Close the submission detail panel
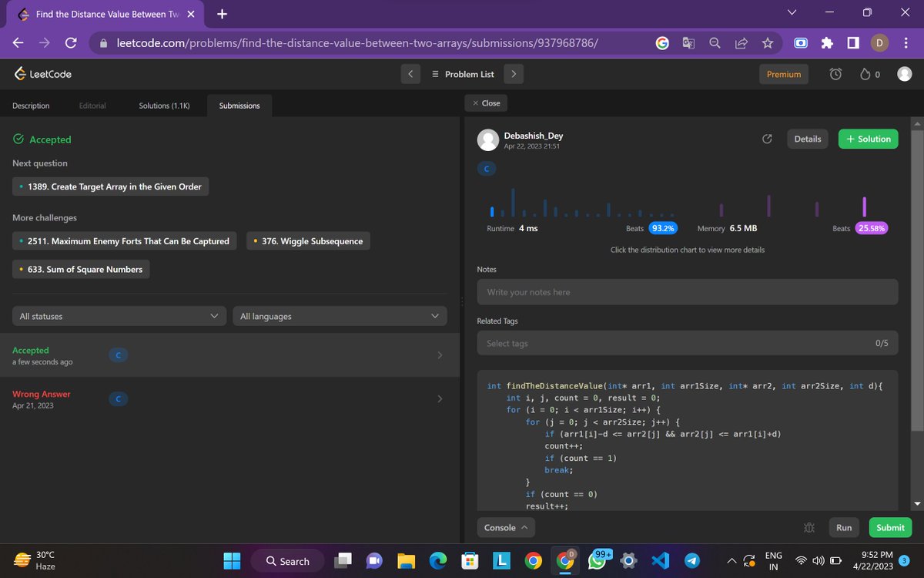This screenshot has width=924, height=578. click(486, 103)
